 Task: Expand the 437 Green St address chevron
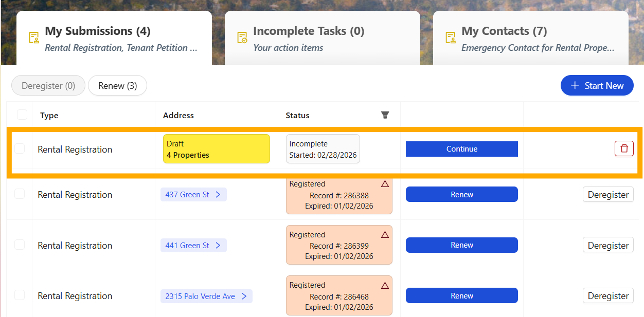[218, 195]
